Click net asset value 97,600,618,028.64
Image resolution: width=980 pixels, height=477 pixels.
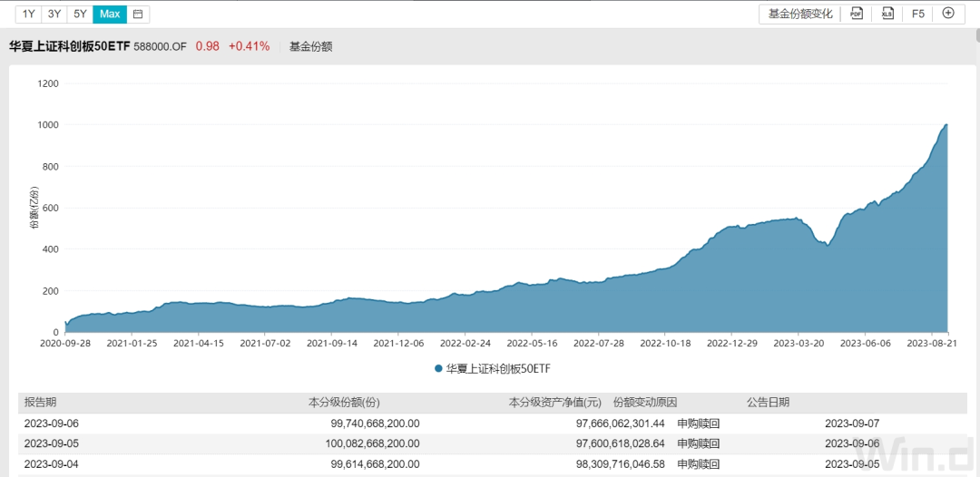[x=620, y=444]
